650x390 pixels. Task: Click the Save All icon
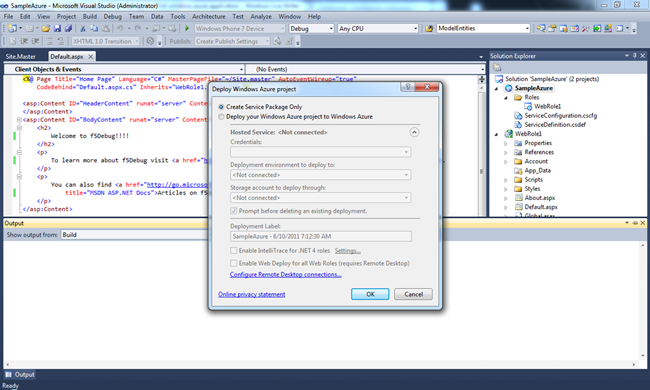68,29
